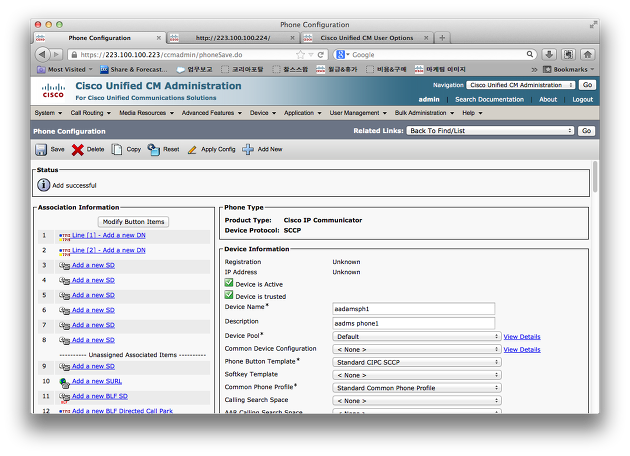The image size is (630, 456).
Task: Close the Phone Configuration tab
Action: click(x=159, y=38)
